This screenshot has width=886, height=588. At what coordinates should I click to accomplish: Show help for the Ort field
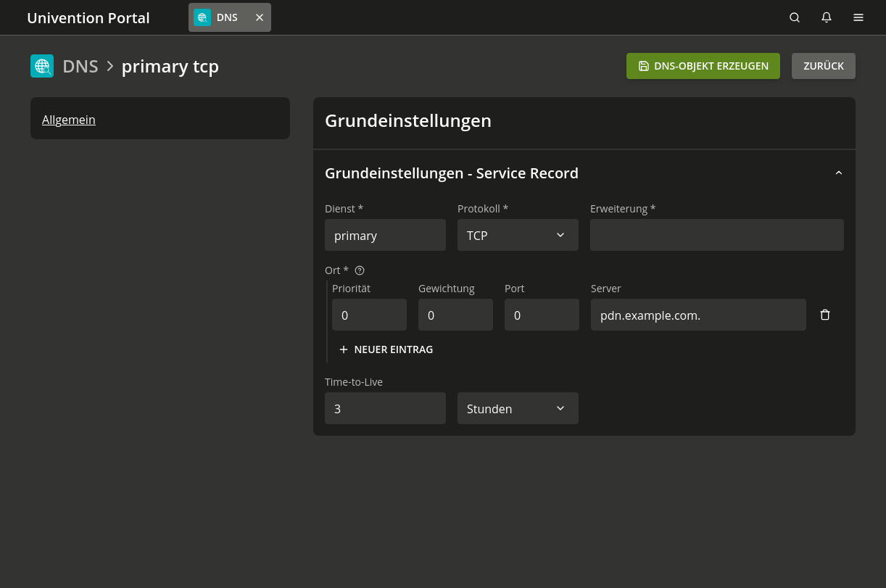(x=360, y=270)
